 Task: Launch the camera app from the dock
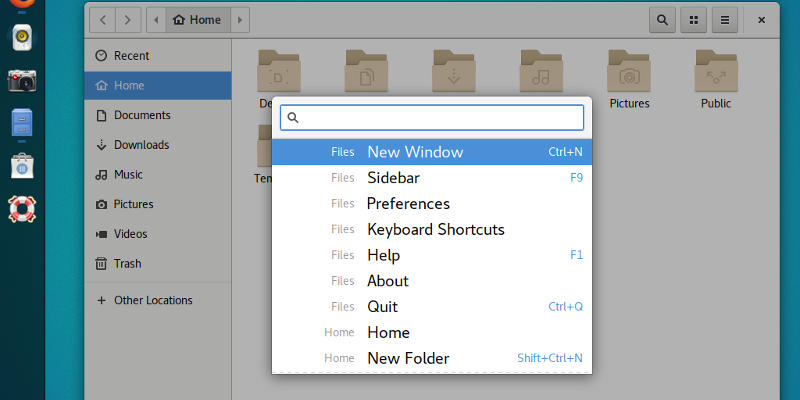(x=22, y=82)
